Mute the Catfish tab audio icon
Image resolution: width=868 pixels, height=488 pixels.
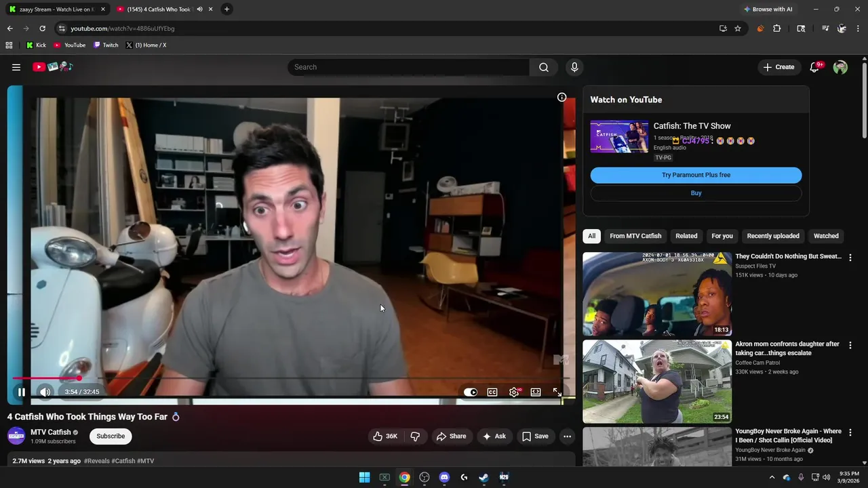point(199,9)
